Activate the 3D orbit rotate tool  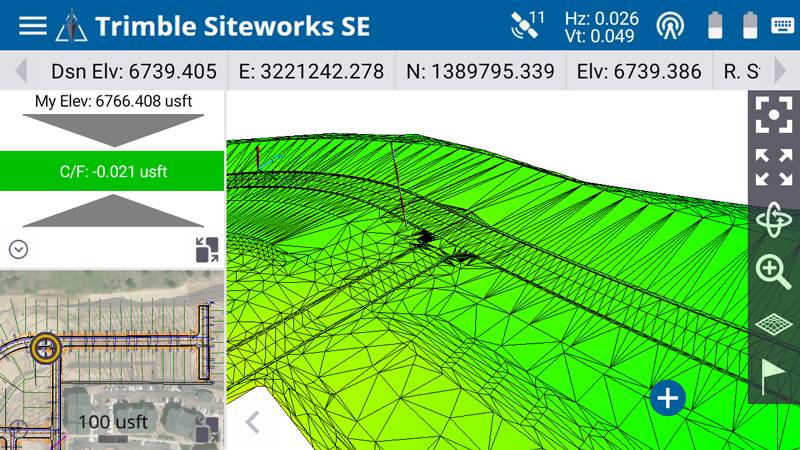coord(773,219)
